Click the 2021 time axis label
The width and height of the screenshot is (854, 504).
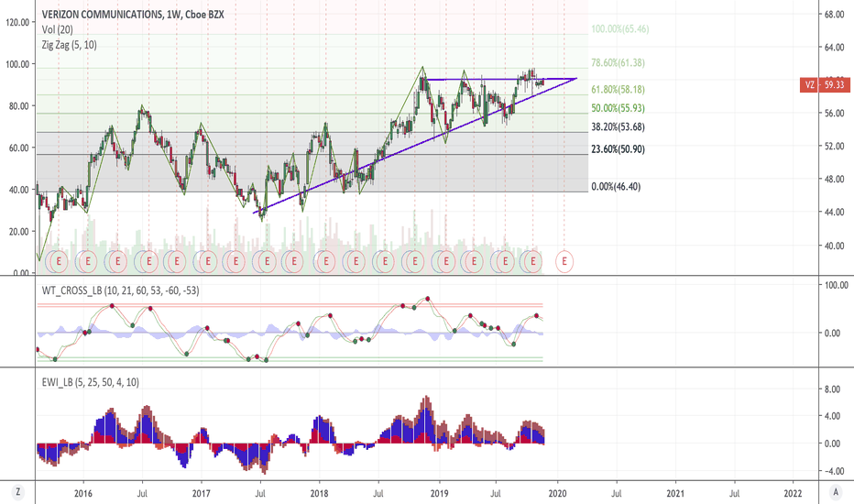click(x=675, y=494)
